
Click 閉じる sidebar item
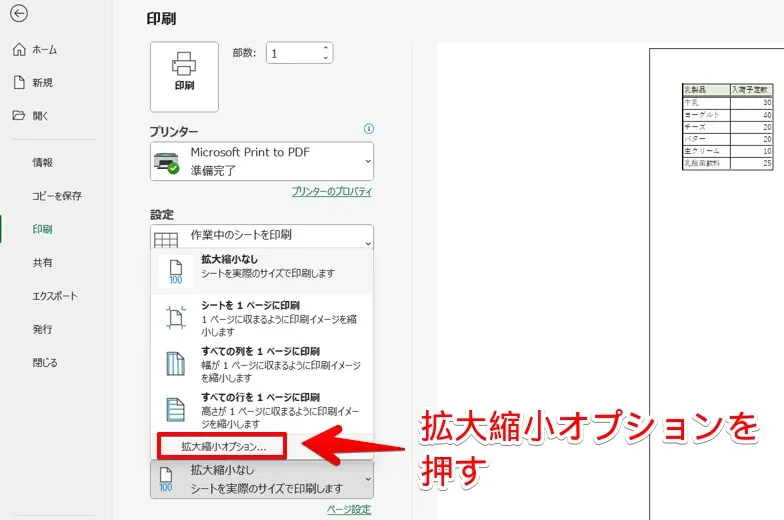coord(45,362)
